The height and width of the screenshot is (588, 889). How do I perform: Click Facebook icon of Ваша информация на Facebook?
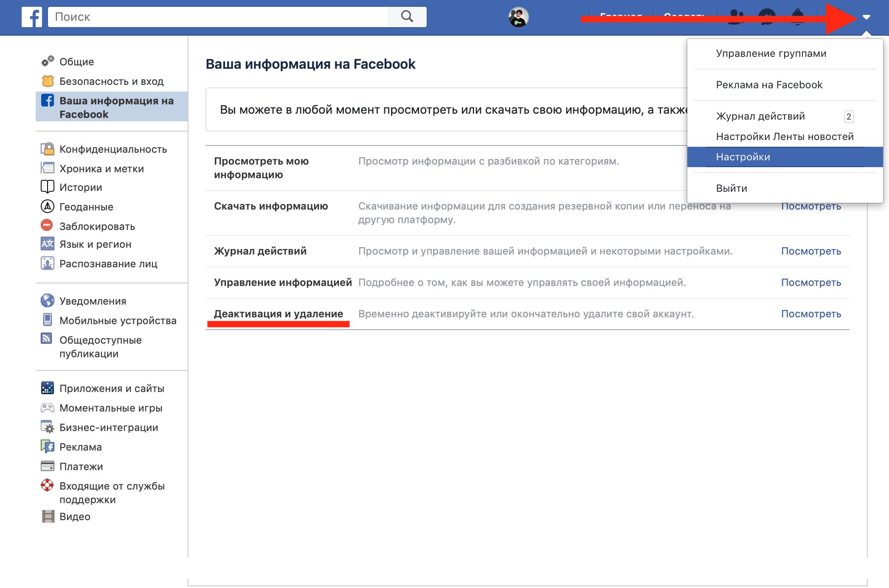pyautogui.click(x=48, y=100)
